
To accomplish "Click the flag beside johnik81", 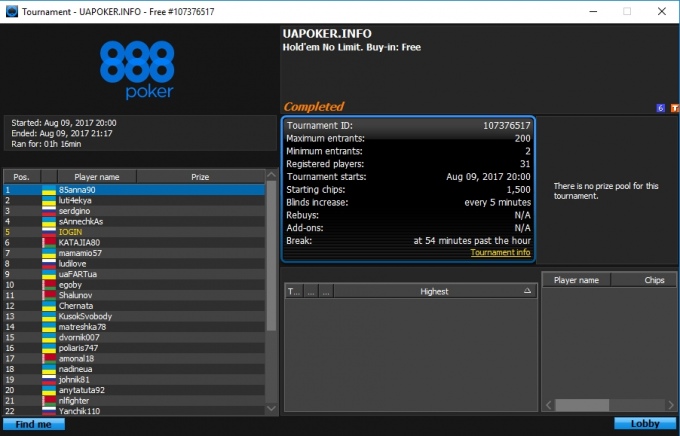I will [49, 380].
